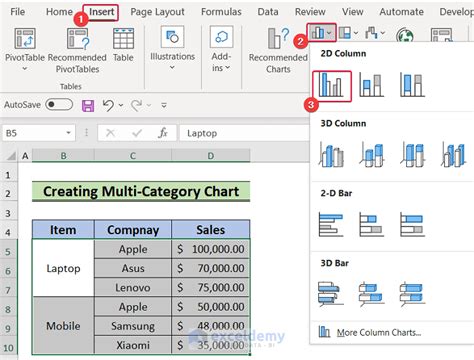Open Recommended PivotTables
The image size is (474, 360).
[x=77, y=50]
